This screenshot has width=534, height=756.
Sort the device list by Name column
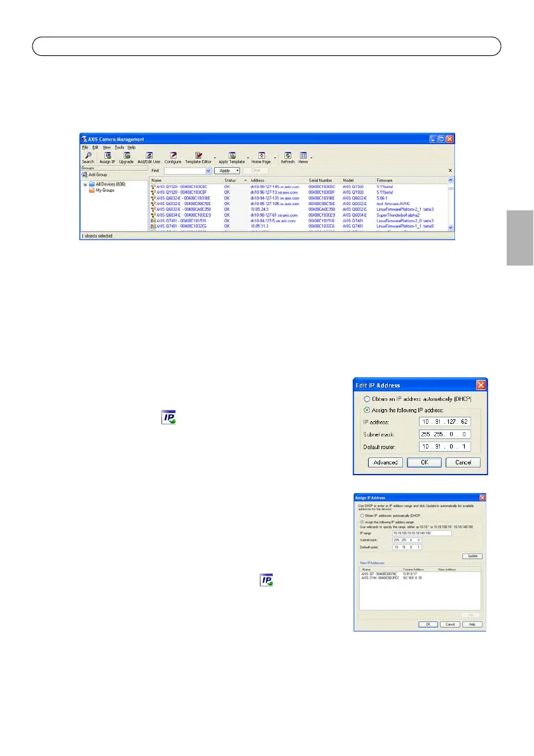click(186, 180)
